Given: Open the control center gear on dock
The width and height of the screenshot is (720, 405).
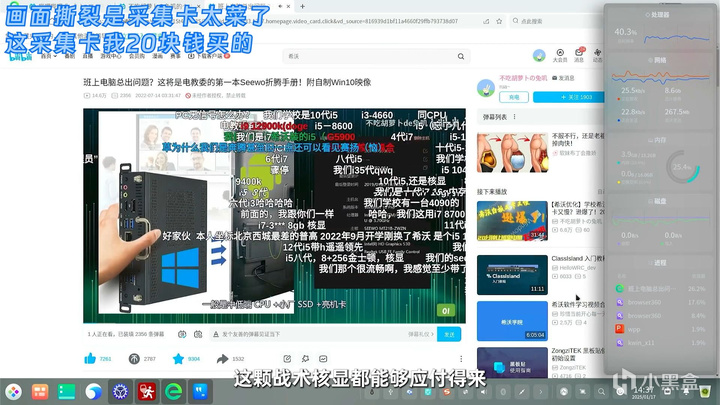Looking at the screenshot, I should tap(120, 392).
